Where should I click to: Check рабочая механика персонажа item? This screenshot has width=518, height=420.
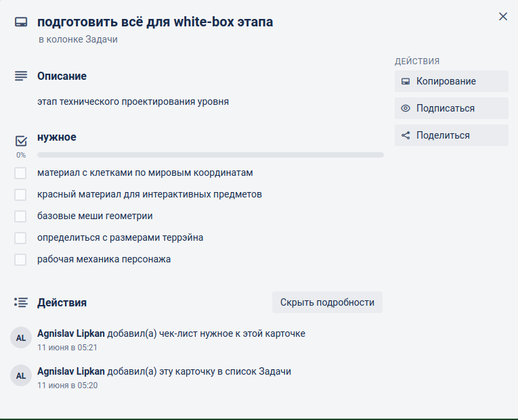tap(20, 260)
